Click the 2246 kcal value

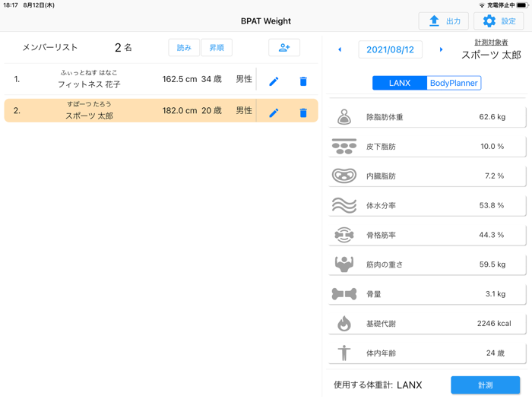(x=494, y=323)
